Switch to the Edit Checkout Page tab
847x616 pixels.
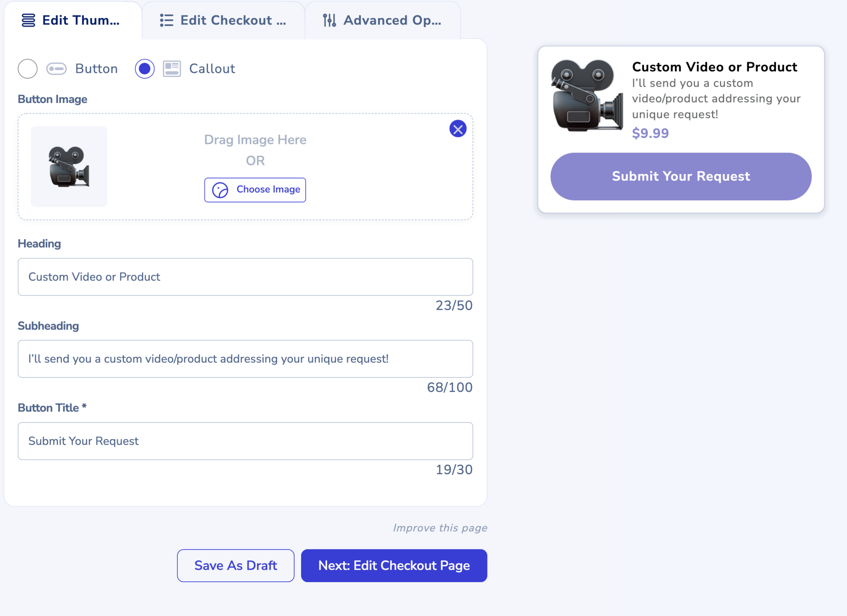click(x=223, y=20)
